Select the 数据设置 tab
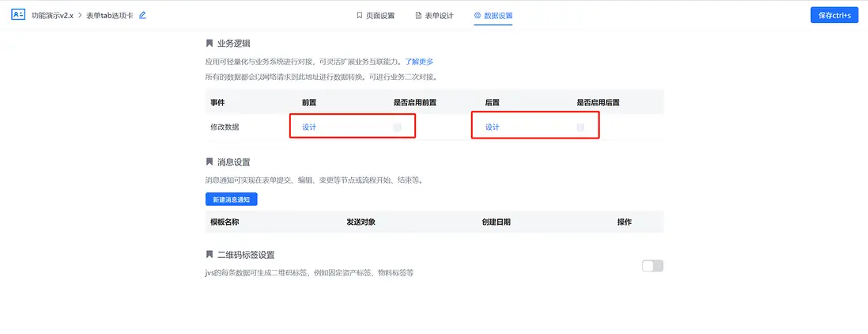The image size is (868, 334). pyautogui.click(x=493, y=16)
